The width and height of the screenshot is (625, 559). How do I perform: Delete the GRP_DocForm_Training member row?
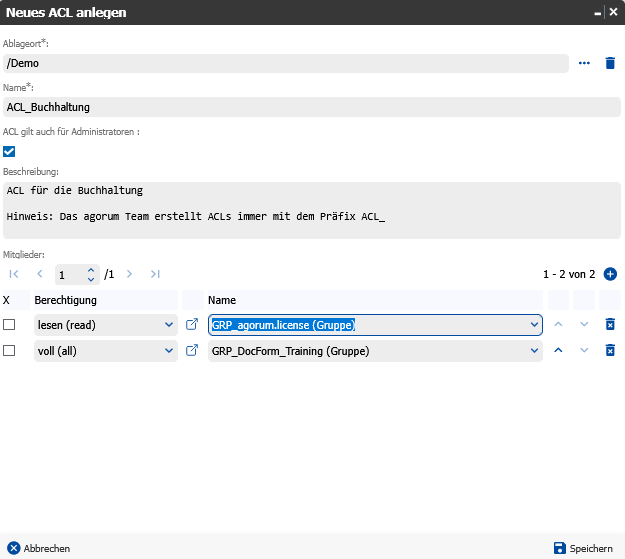pos(610,351)
